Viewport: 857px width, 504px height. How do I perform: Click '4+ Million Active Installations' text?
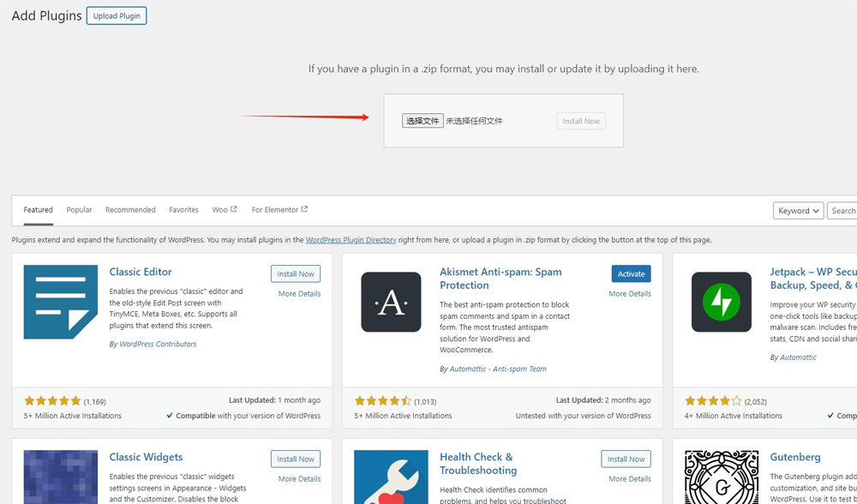point(734,416)
